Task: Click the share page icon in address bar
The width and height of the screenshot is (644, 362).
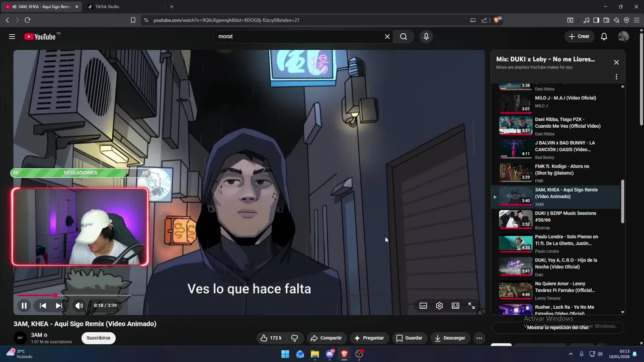Action: coord(484,20)
